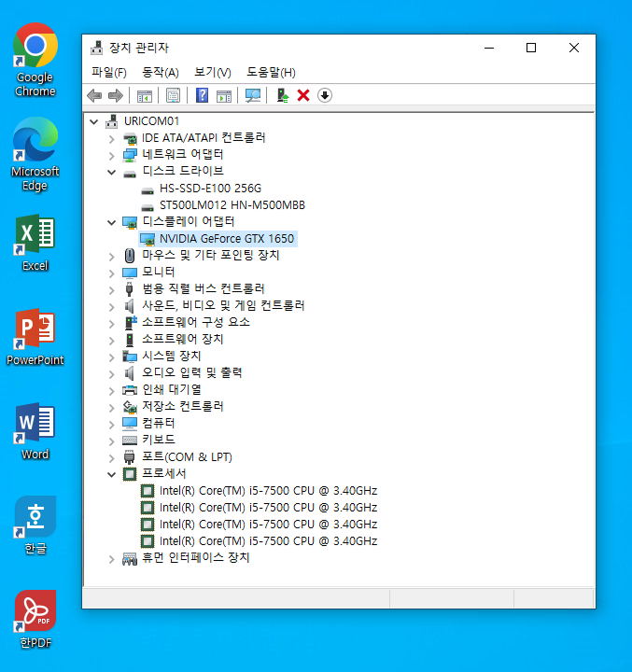The height and width of the screenshot is (672, 632).
Task: Select 컴퓨터 label in tree
Action: (158, 424)
